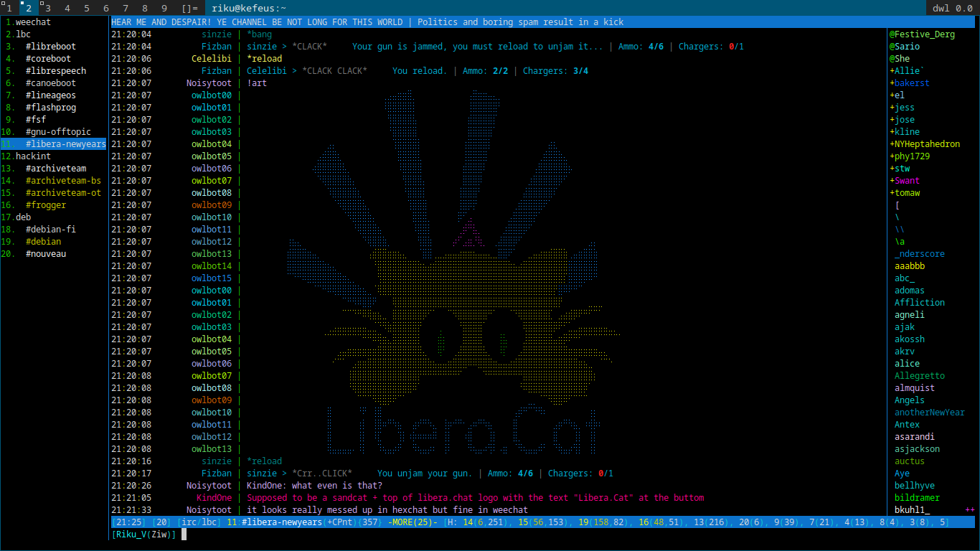The image size is (980, 551).
Task: Pick the magenta Swant nick in nicklist
Action: click(x=907, y=181)
